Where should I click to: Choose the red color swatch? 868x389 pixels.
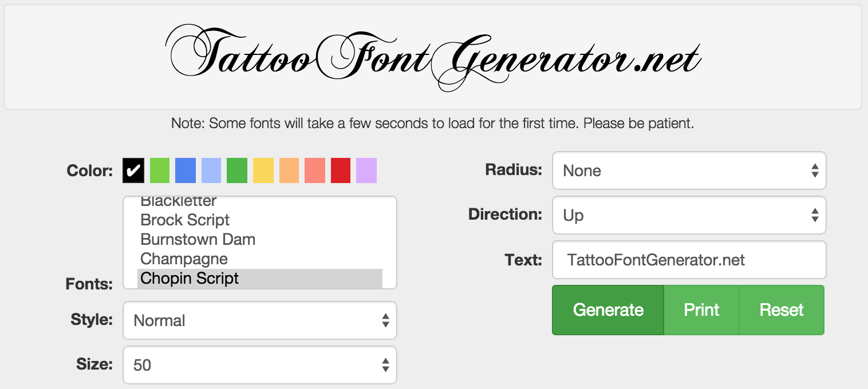[340, 170]
